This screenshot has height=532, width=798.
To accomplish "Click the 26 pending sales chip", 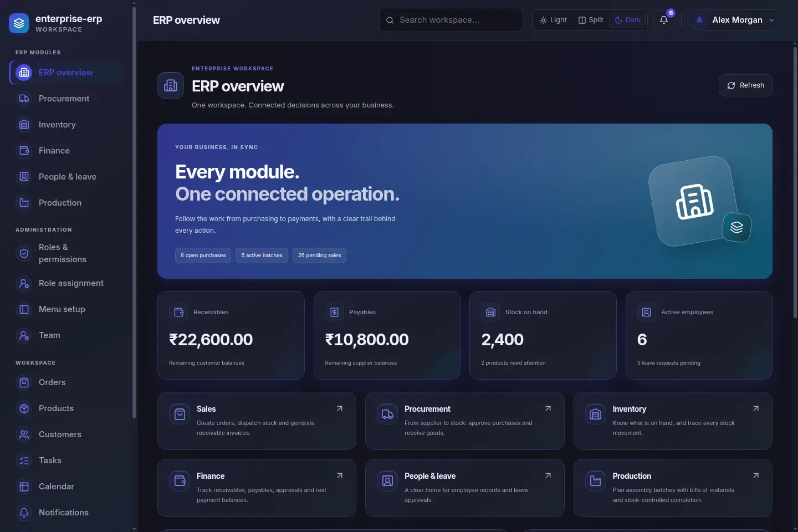I will pos(319,255).
